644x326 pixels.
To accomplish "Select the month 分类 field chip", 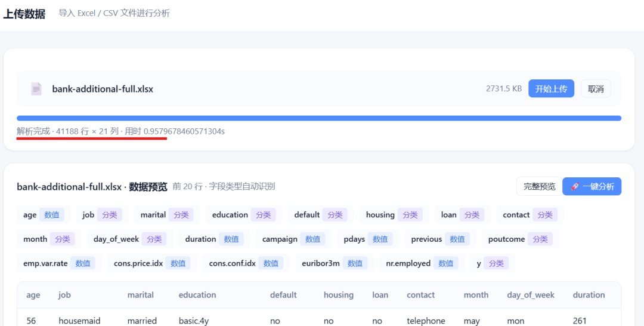I will pyautogui.click(x=49, y=239).
